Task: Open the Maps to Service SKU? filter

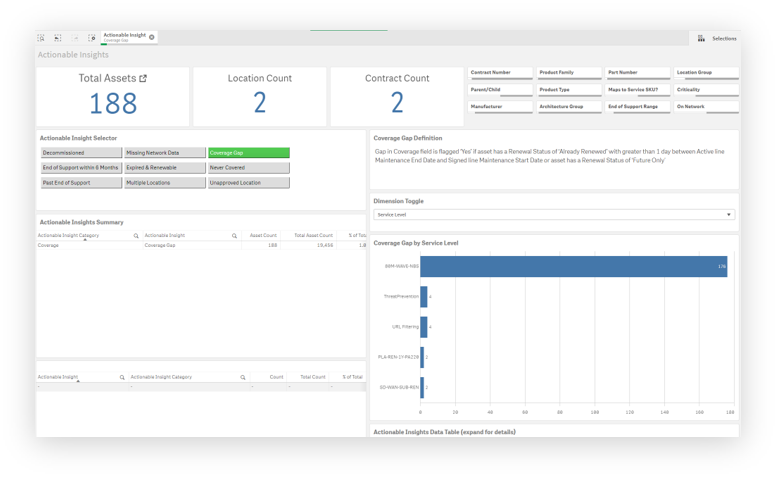Action: coord(637,90)
